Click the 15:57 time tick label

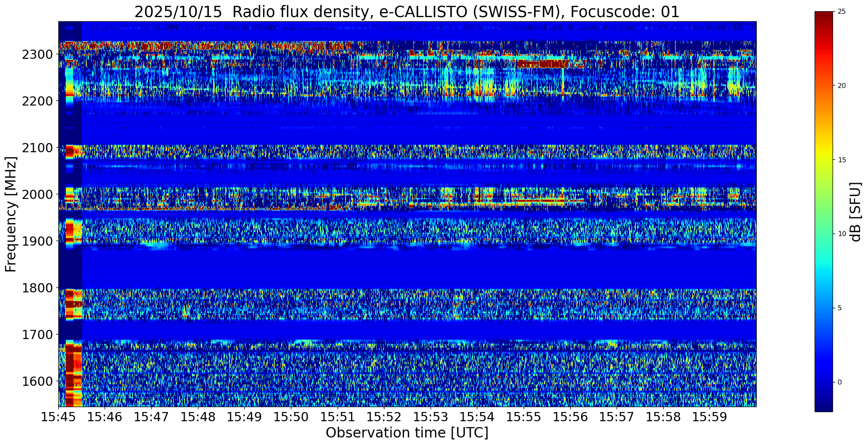click(617, 417)
